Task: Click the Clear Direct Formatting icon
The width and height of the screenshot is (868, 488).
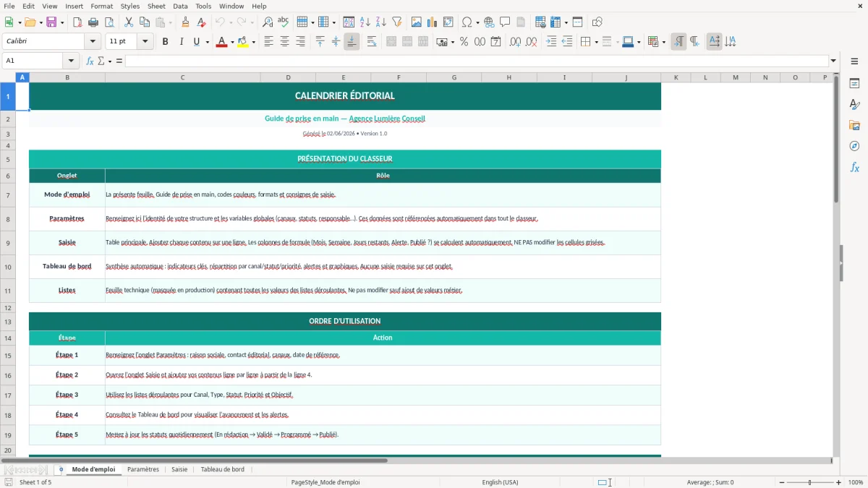Action: pos(201,22)
